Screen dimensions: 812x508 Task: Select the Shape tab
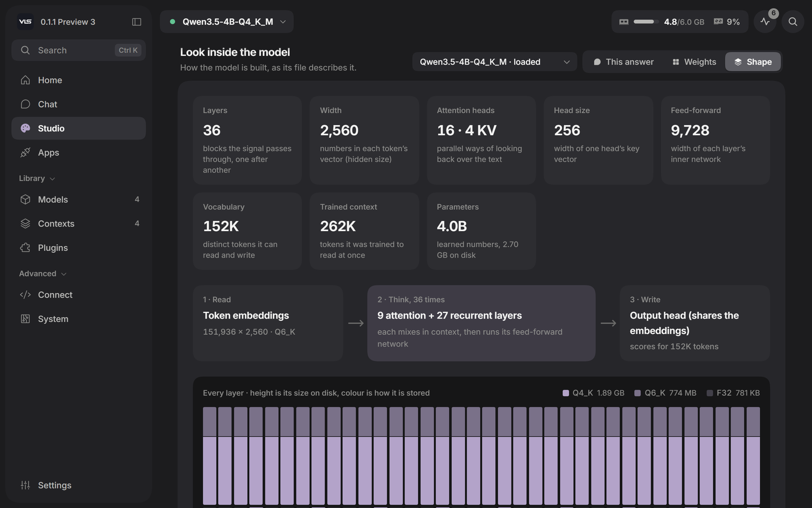click(753, 61)
